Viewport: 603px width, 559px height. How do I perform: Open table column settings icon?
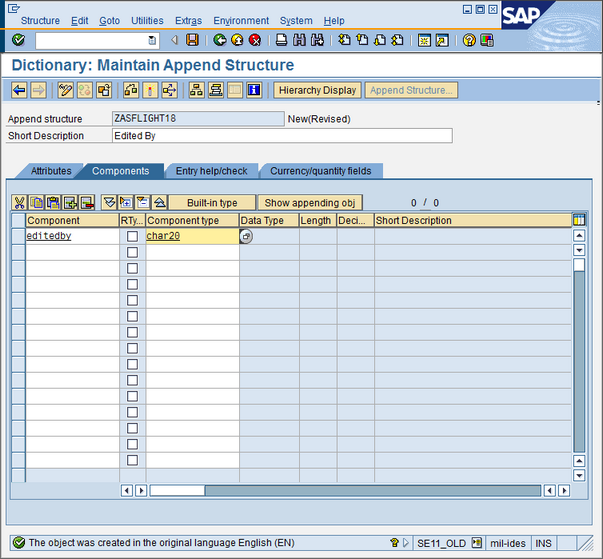click(579, 220)
